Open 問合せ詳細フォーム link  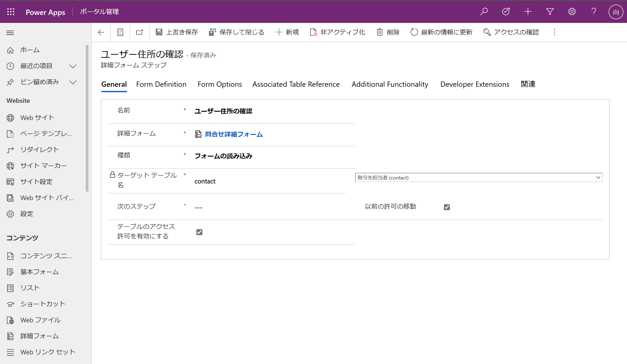[x=234, y=134]
